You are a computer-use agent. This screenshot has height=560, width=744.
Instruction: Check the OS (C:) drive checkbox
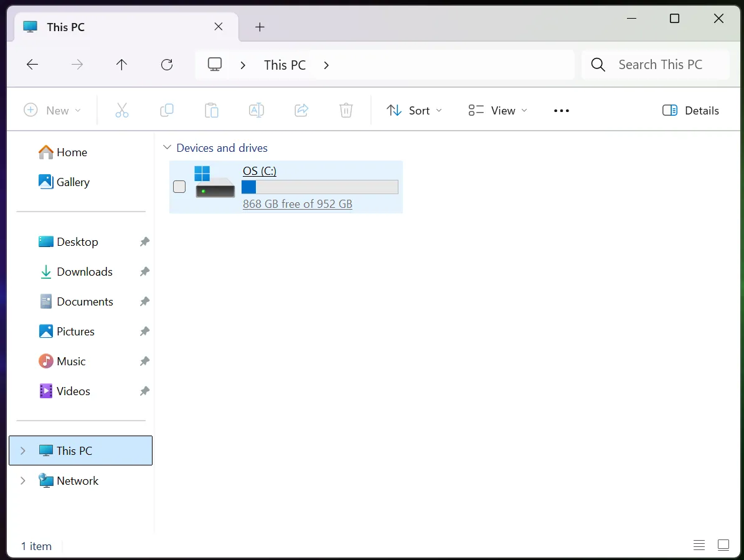coord(179,187)
